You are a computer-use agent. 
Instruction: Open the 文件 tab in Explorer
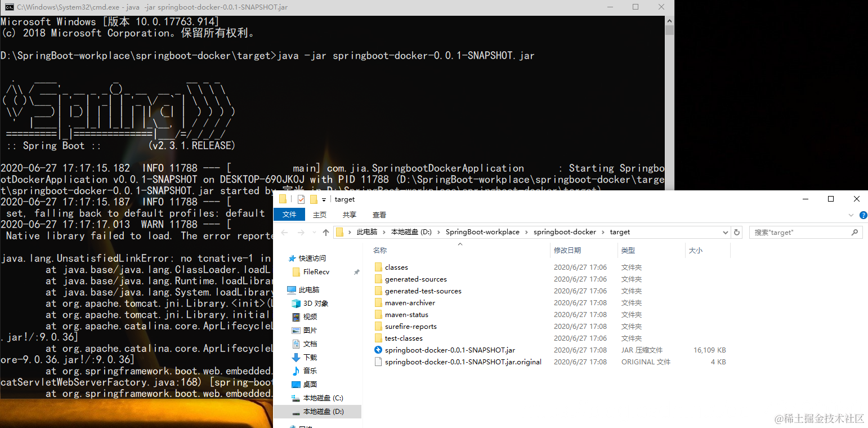point(289,215)
